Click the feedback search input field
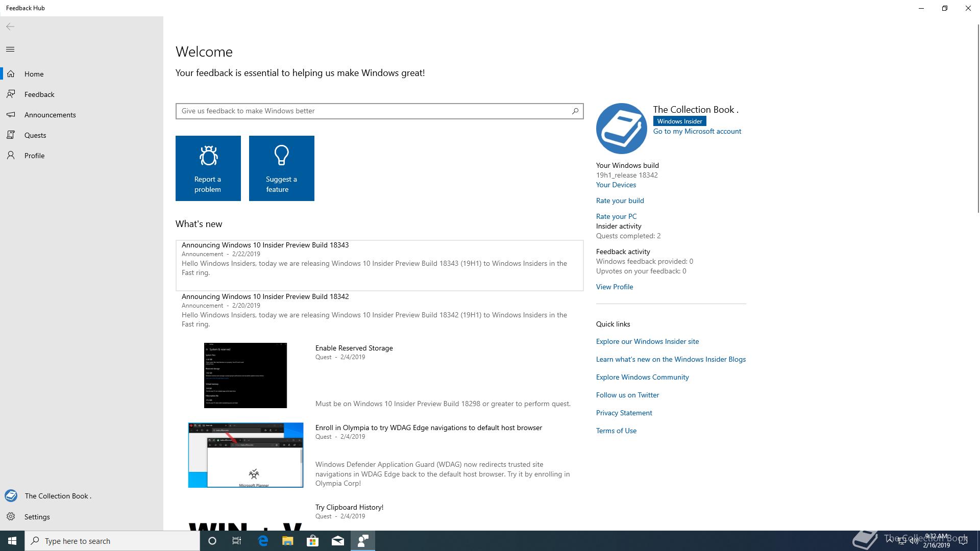This screenshot has height=551, width=980. 373,111
